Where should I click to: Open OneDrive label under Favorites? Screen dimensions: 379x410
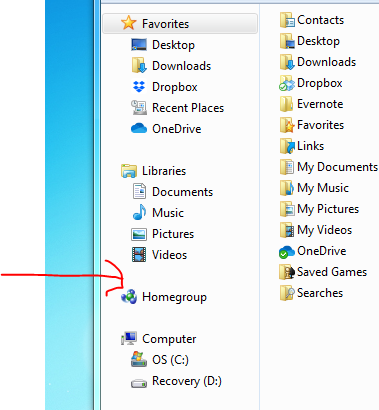coord(177,129)
